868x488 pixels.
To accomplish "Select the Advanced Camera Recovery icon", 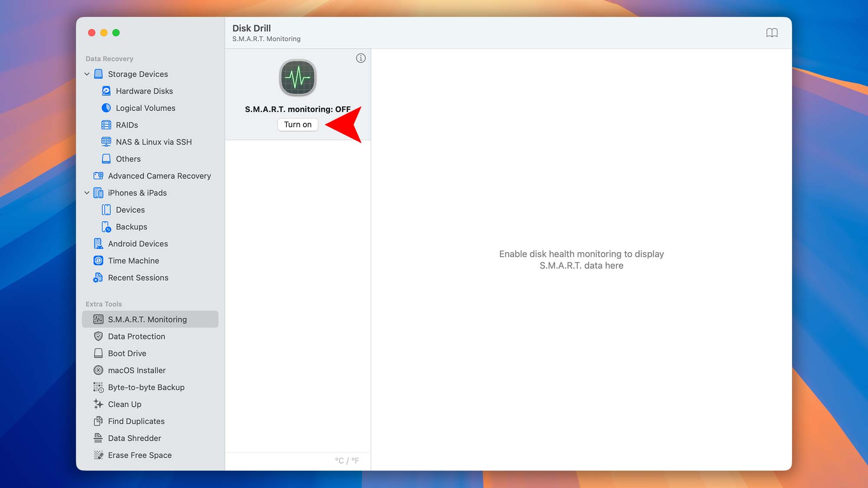I will [x=98, y=176].
